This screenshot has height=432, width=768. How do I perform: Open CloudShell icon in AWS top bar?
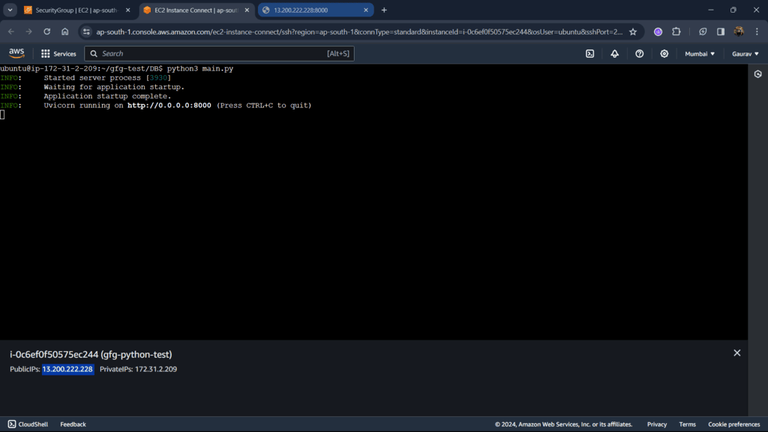point(590,54)
